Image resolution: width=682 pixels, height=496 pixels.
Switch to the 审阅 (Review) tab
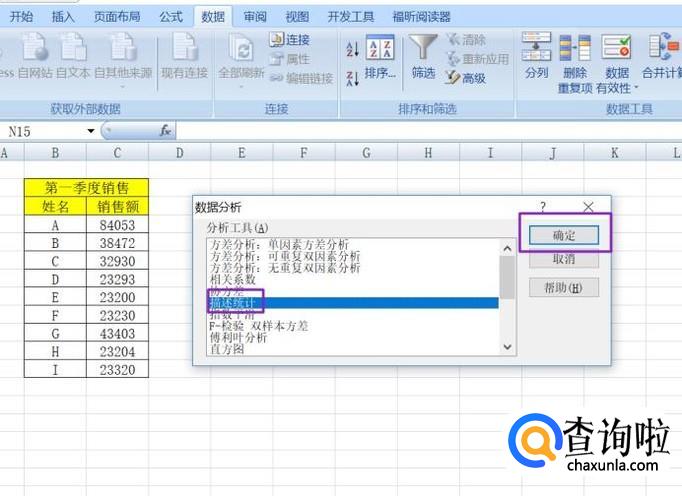click(254, 17)
